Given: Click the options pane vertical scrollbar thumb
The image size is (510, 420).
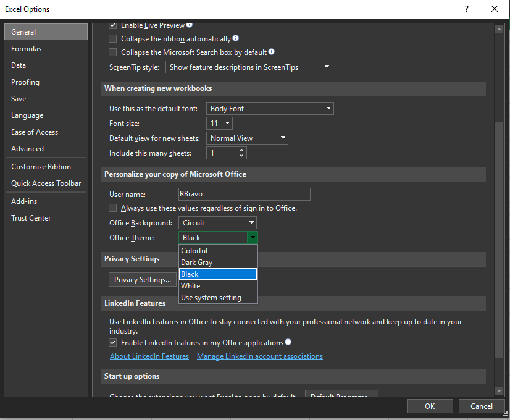Looking at the screenshot, I should pos(499,240).
